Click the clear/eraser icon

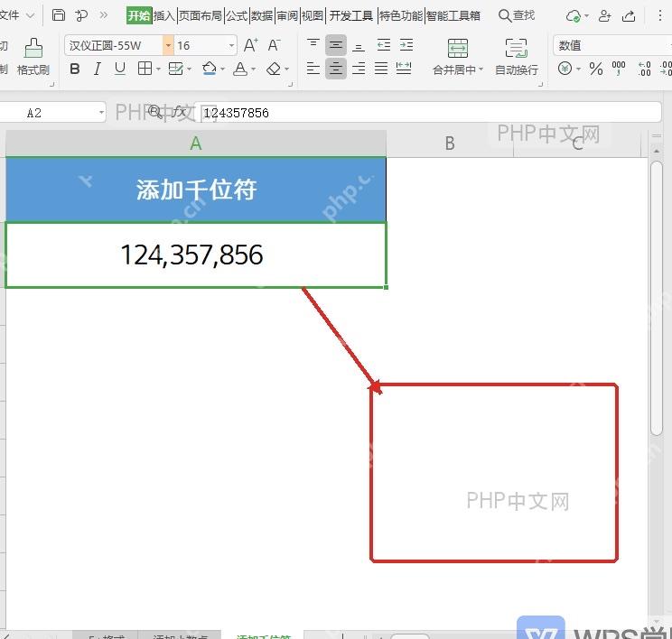pos(274,69)
